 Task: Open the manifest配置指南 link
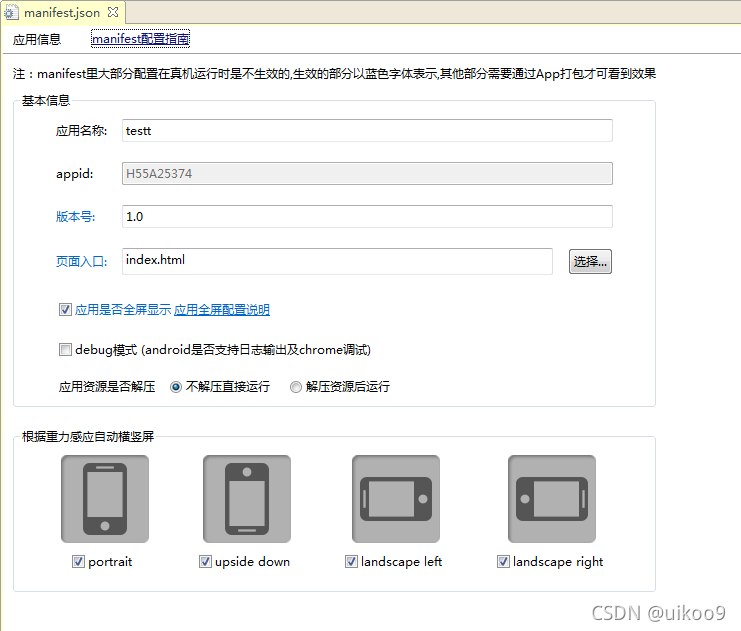coord(140,39)
